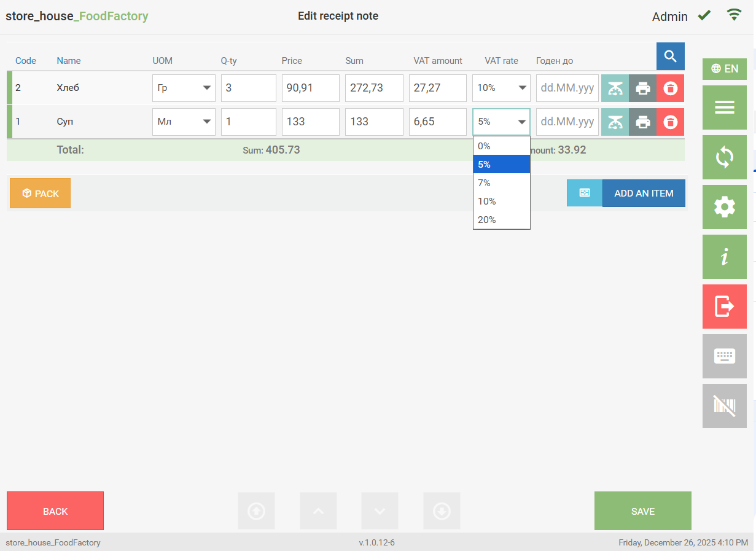Switch language with the EN button
The height and width of the screenshot is (551, 756).
pyautogui.click(x=724, y=69)
